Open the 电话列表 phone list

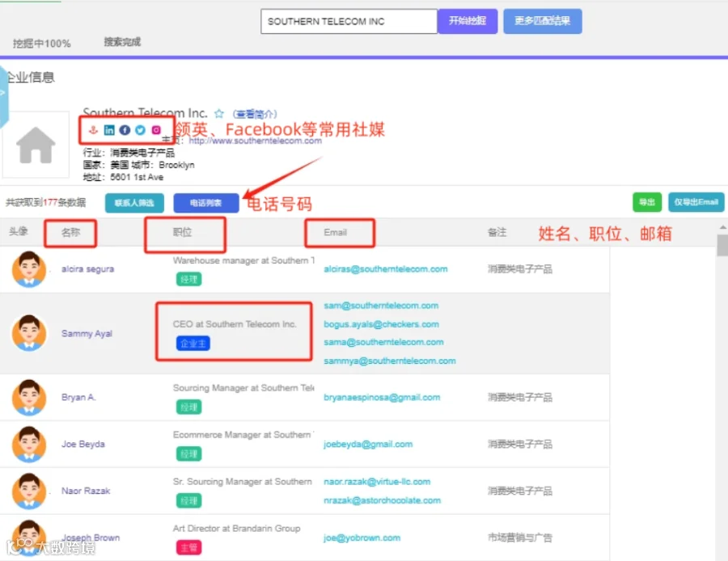tap(205, 203)
